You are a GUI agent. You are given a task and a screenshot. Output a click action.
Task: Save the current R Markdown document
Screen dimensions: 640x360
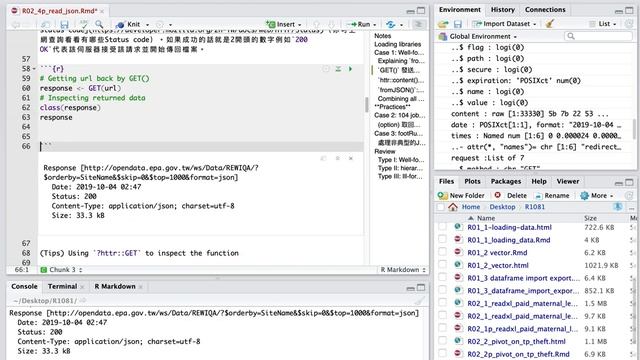(x=64, y=24)
